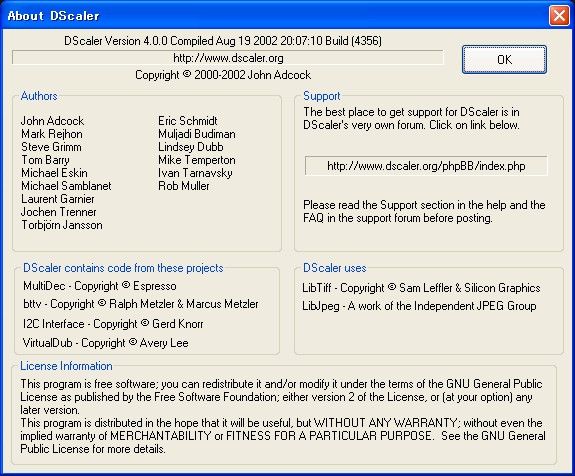Open the http://www.dscaler.org link

pyautogui.click(x=228, y=58)
